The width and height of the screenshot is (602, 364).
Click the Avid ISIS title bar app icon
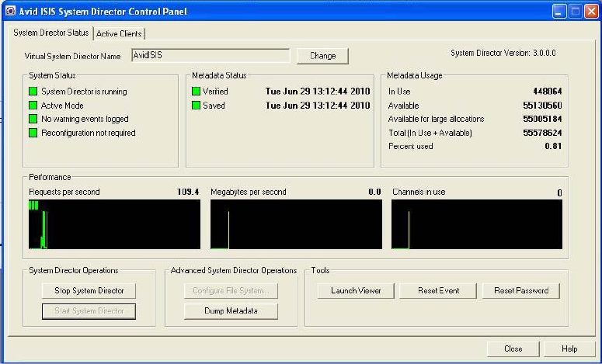(x=10, y=11)
